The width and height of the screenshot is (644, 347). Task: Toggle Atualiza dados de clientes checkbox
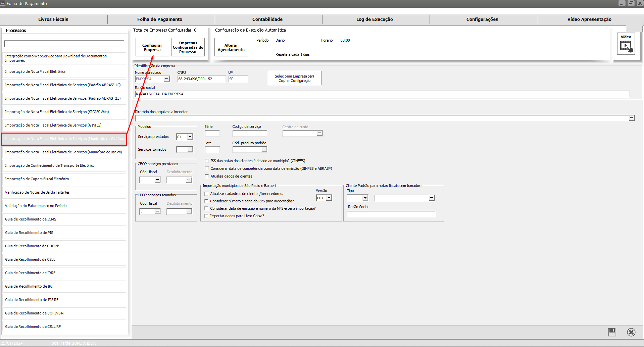click(207, 176)
